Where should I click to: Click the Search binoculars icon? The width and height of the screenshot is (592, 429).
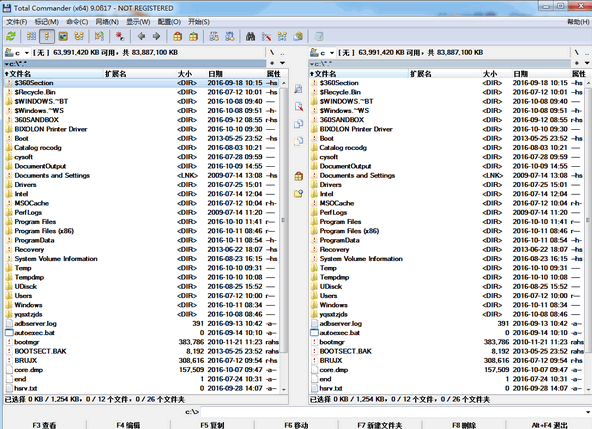click(x=250, y=36)
